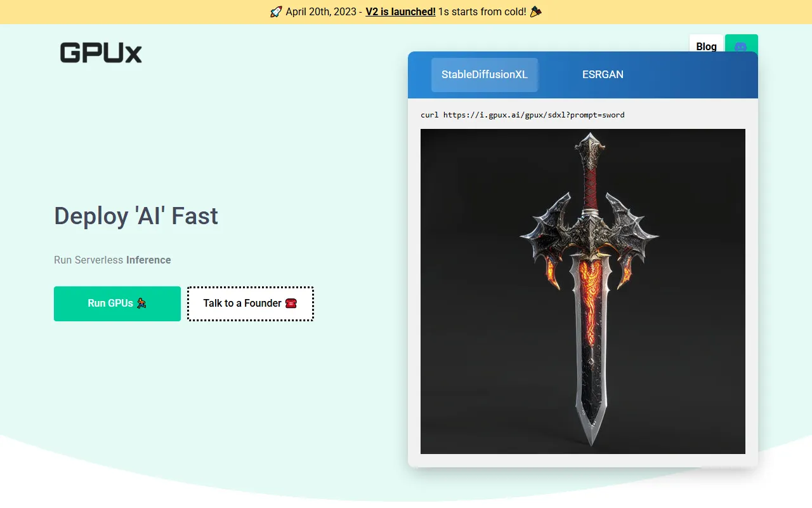Click the Discord mascot inside the green button
Screen dimensions: 812x508
(741, 47)
